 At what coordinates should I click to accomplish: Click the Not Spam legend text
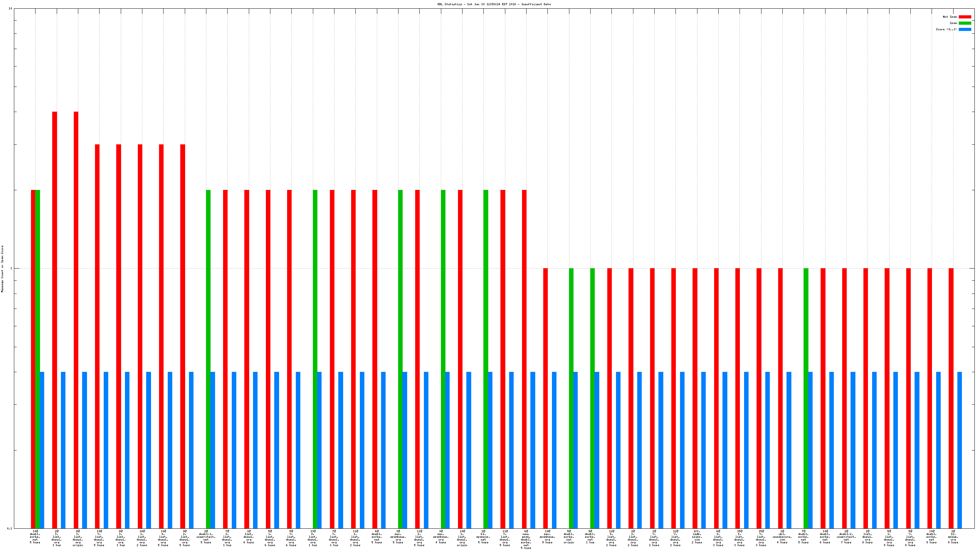coord(950,17)
